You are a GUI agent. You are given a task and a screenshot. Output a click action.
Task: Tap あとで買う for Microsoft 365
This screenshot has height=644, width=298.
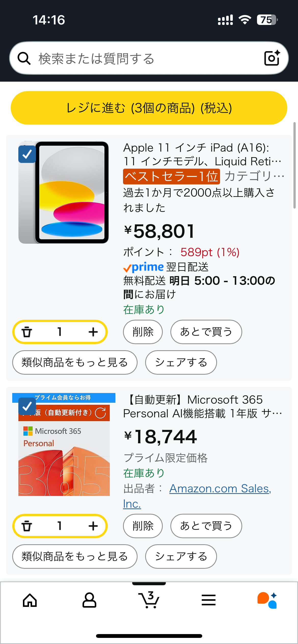pos(206,526)
